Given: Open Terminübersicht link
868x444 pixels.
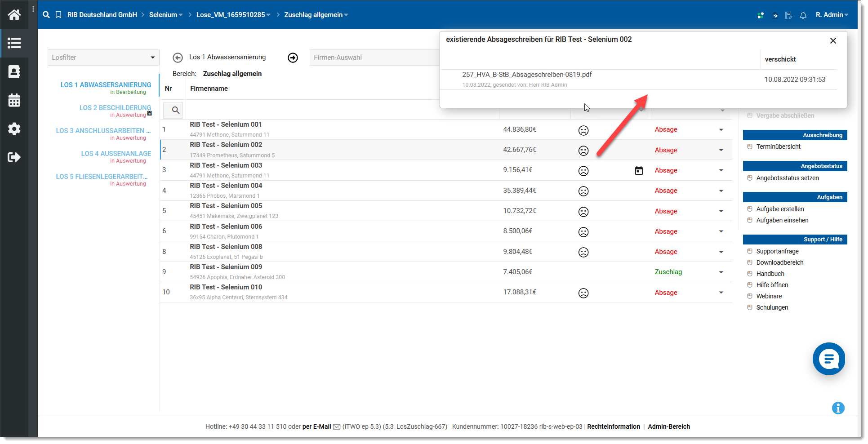Looking at the screenshot, I should click(779, 147).
